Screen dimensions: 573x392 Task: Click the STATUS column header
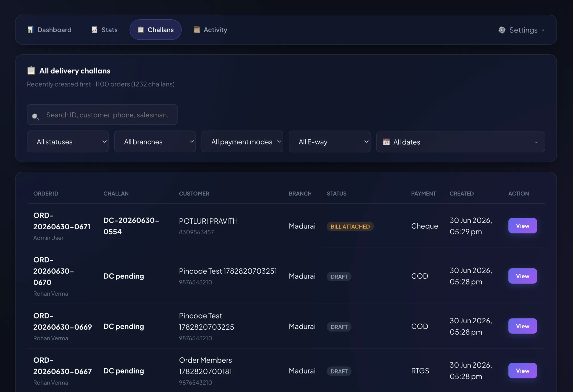click(337, 193)
